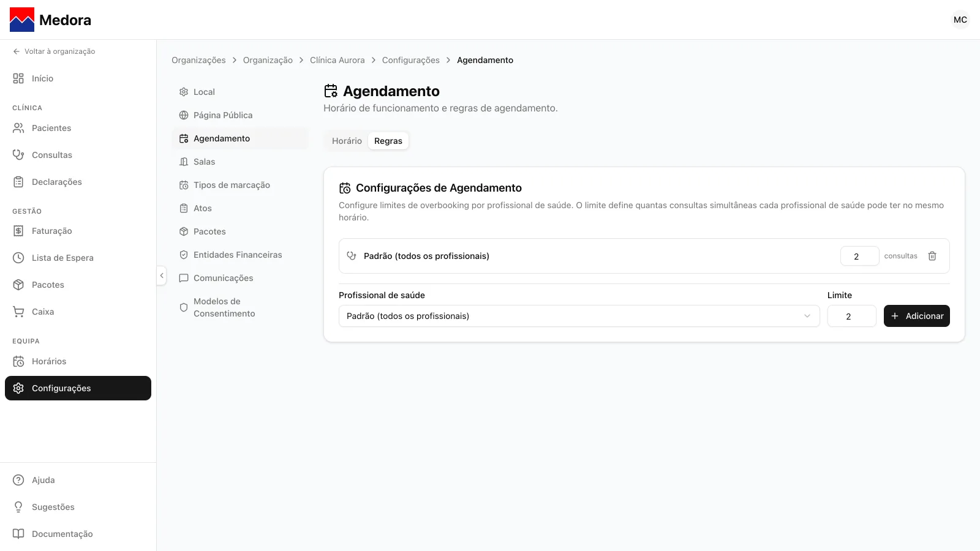Open Horários under Equipa

[x=78, y=361]
